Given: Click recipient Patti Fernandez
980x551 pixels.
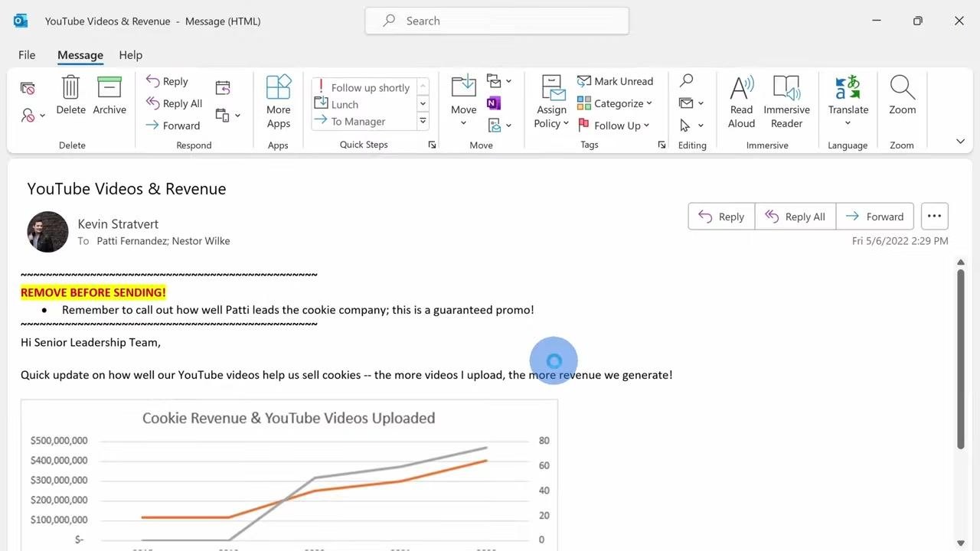Looking at the screenshot, I should (x=132, y=241).
